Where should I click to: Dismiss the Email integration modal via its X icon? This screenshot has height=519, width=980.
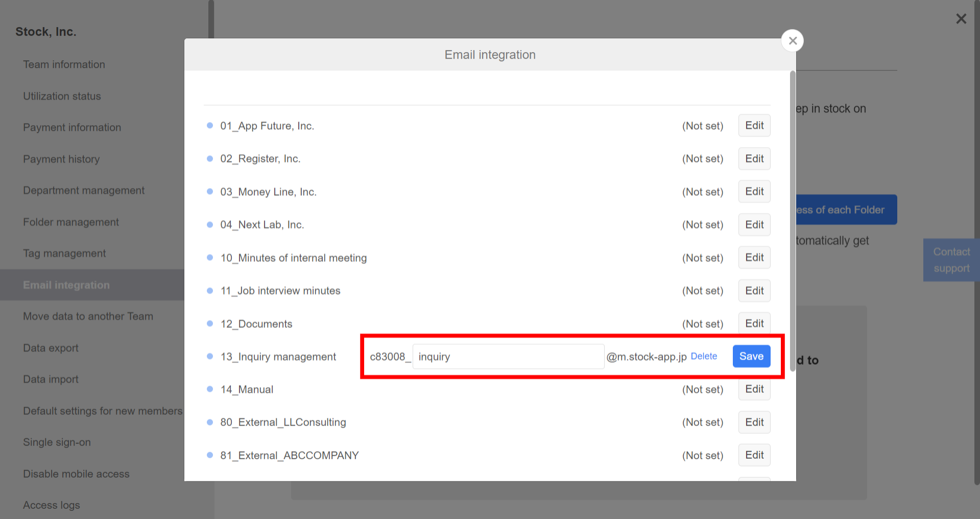pyautogui.click(x=792, y=40)
